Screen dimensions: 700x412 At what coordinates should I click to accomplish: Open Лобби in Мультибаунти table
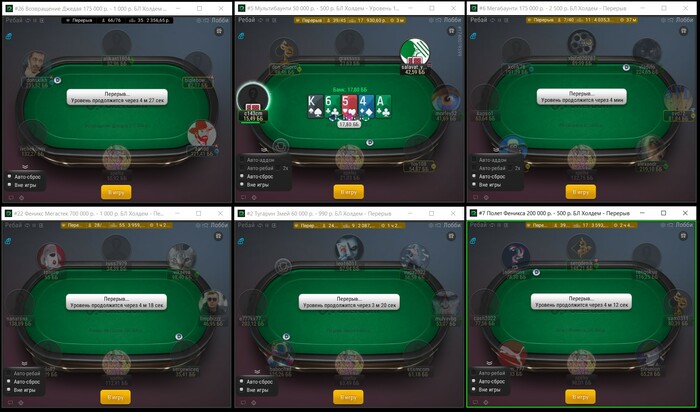453,20
